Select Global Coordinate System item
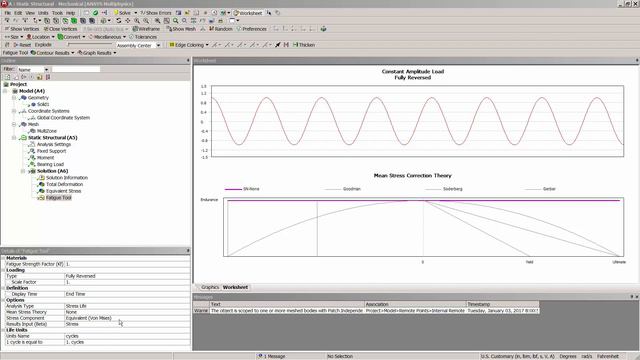640x360 pixels. pos(63,118)
